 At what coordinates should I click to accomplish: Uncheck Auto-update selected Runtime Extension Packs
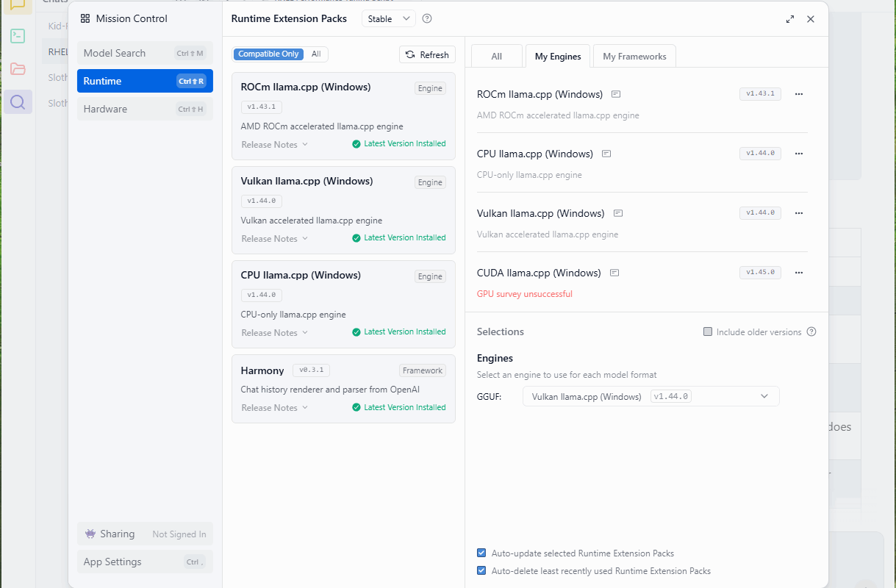point(481,553)
